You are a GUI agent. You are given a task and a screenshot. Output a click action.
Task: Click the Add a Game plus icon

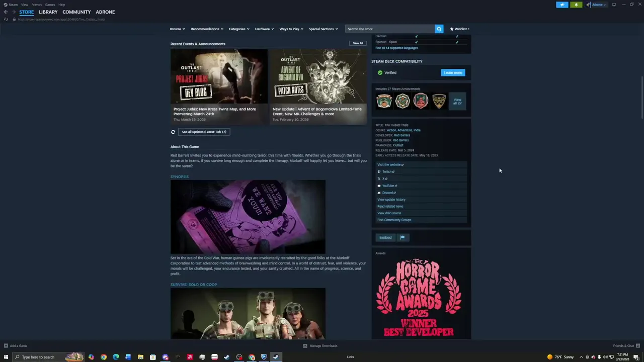pyautogui.click(x=6, y=346)
